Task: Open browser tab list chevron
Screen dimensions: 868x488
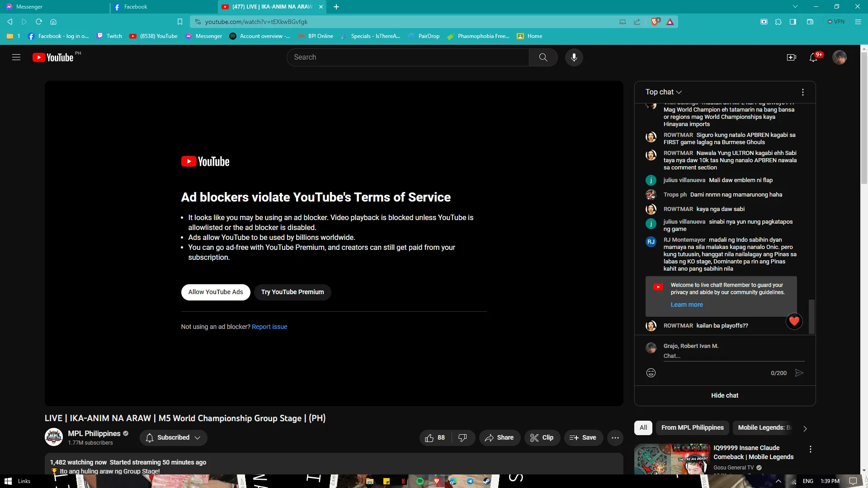Action: 795,7
